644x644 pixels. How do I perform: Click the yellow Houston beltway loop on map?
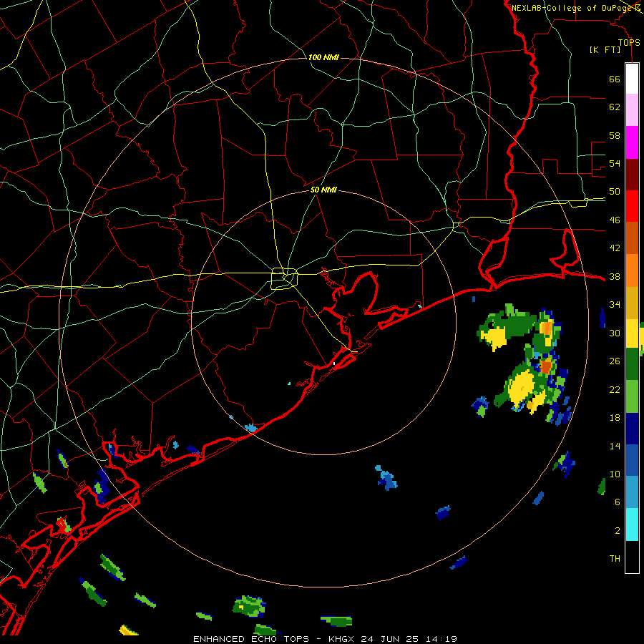tap(284, 278)
